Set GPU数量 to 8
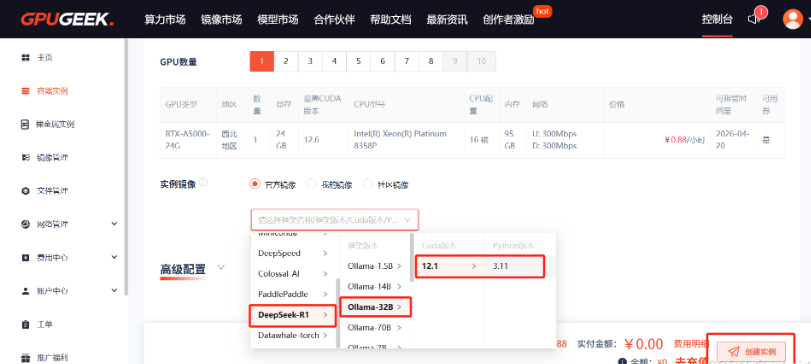Viewport: 811px width, 364px height. 431,62
